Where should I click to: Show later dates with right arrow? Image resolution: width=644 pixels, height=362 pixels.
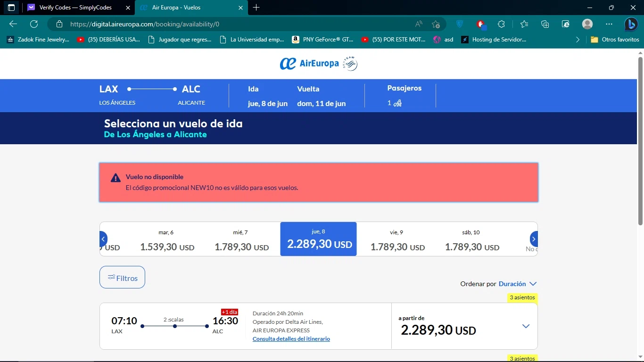[x=534, y=239]
